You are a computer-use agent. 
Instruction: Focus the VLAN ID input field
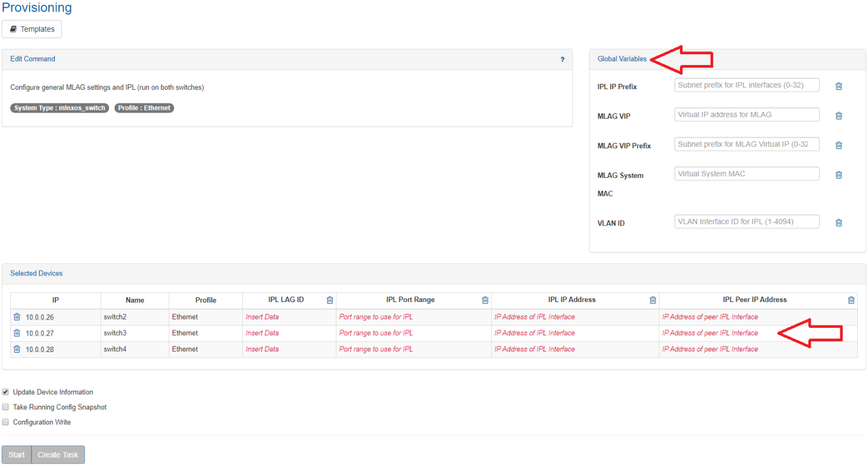(747, 221)
